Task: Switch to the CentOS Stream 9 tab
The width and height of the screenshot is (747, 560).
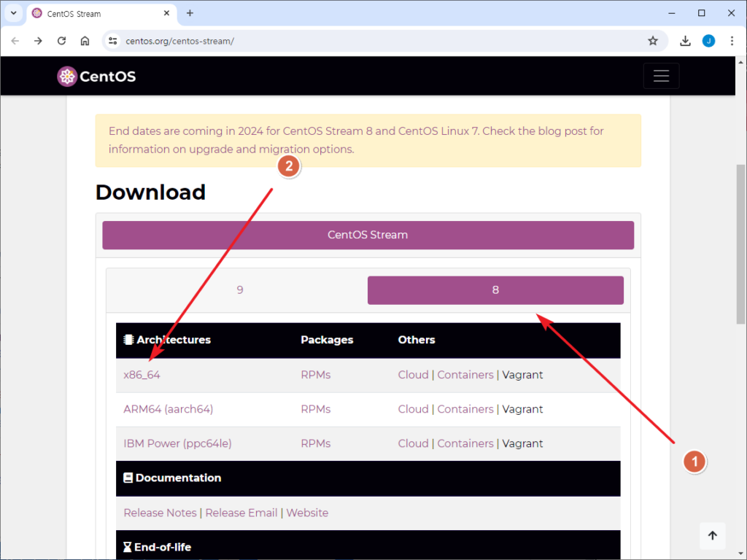Action: [x=239, y=290]
